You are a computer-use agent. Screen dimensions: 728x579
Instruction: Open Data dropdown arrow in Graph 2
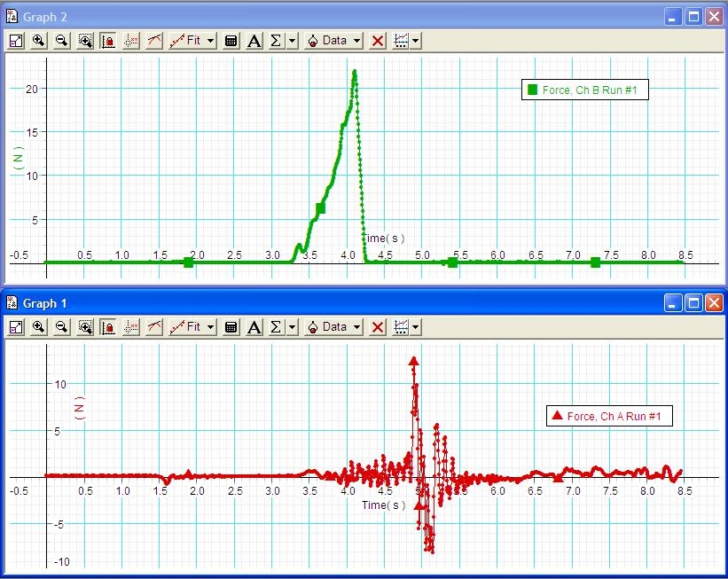(x=356, y=41)
